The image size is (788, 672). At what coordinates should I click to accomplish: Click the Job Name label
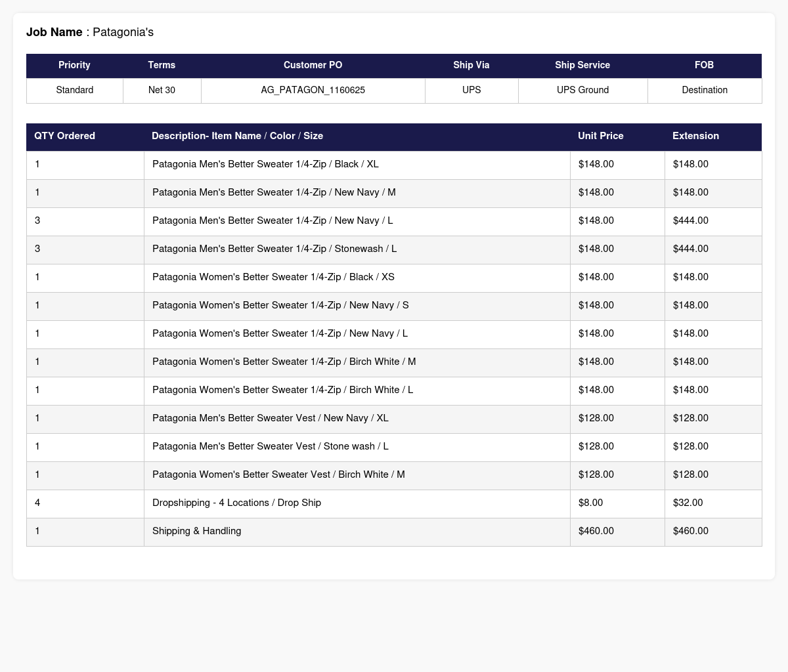click(55, 32)
